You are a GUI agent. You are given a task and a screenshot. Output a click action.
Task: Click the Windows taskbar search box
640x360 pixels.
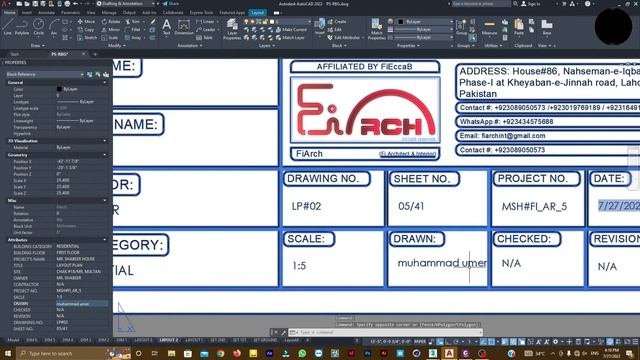pyautogui.click(x=73, y=353)
